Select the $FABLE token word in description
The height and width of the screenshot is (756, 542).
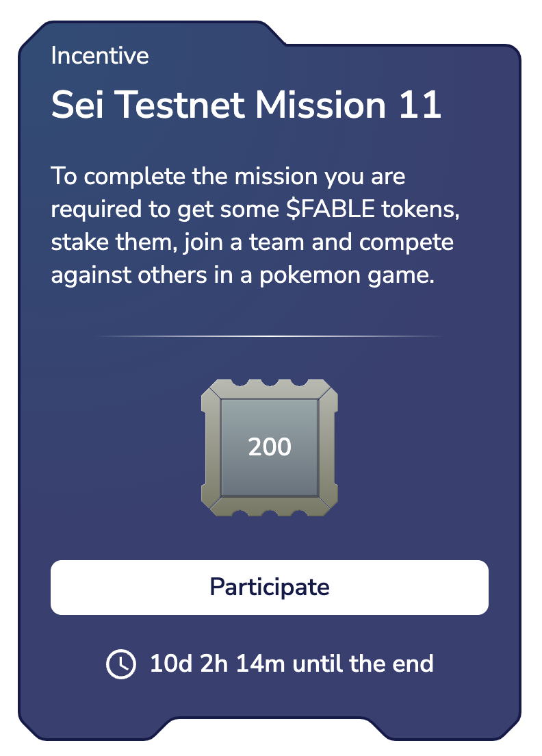[331, 210]
